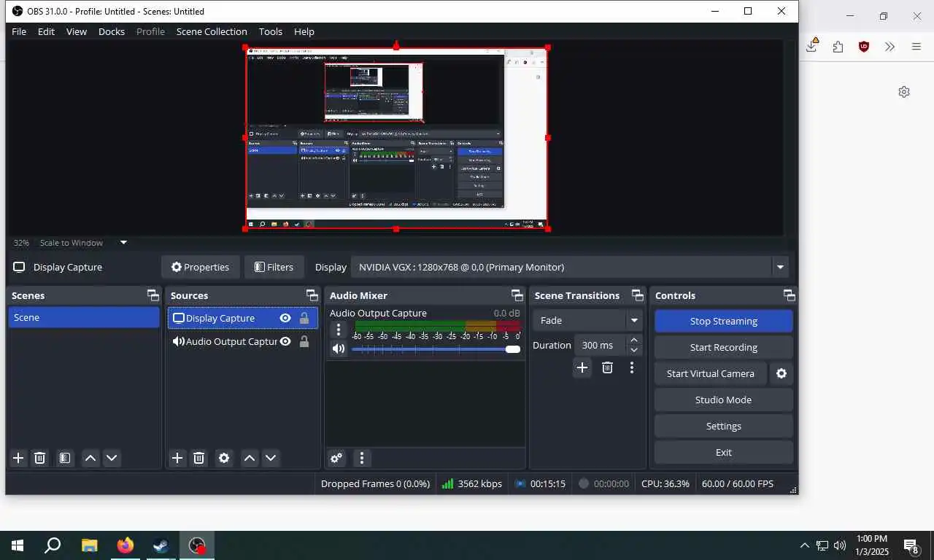
Task: Open source Filters button
Action: 274,267
